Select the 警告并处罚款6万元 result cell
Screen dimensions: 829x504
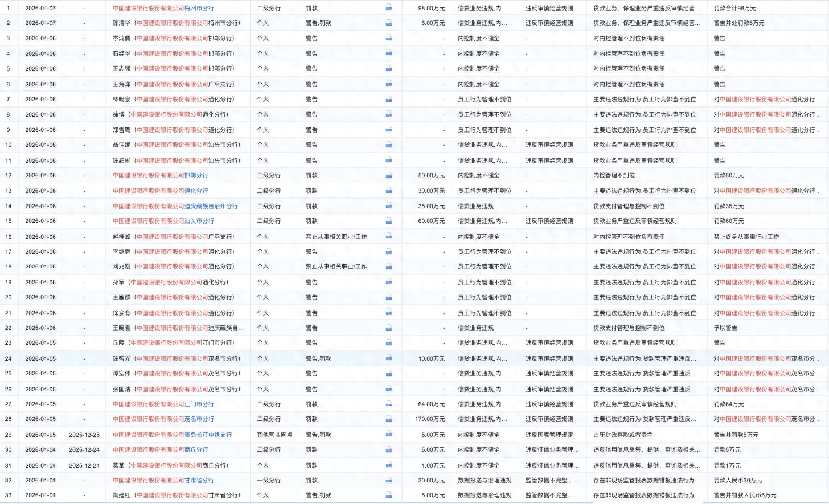(739, 23)
